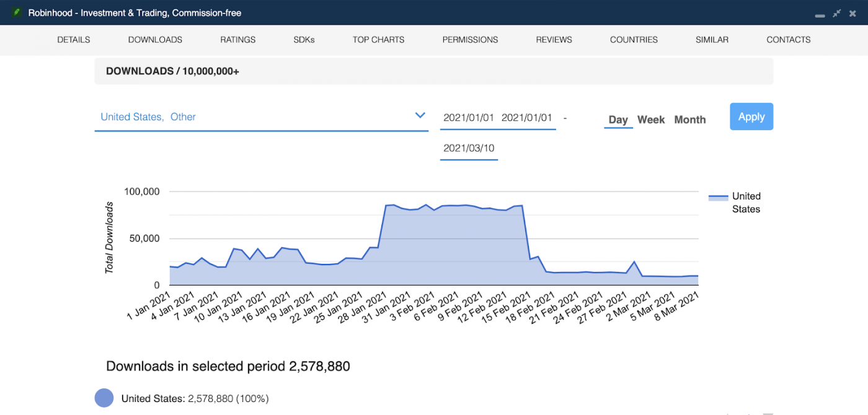The width and height of the screenshot is (868, 415).
Task: Switch to the DETAILS tab
Action: point(73,39)
